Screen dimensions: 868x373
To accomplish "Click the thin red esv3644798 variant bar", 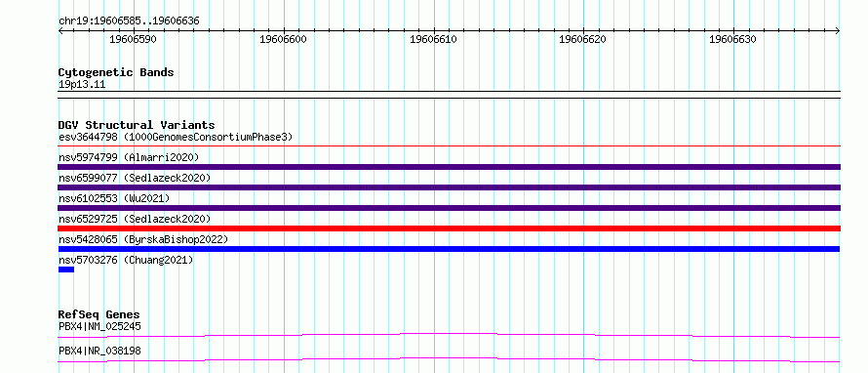I will pyautogui.click(x=449, y=146).
